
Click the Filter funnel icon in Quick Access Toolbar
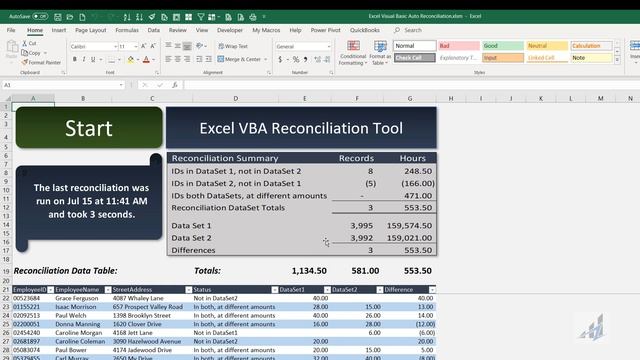(x=201, y=17)
